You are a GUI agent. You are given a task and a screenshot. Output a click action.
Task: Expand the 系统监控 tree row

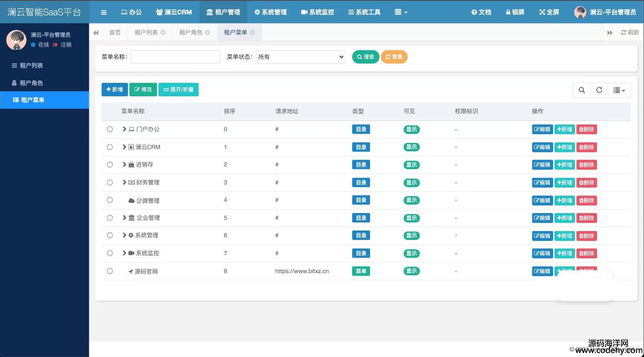click(x=124, y=253)
